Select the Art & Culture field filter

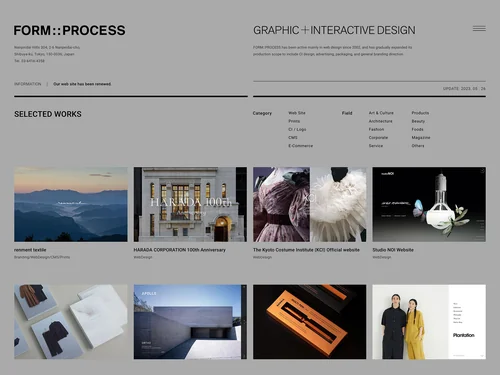pyautogui.click(x=381, y=113)
